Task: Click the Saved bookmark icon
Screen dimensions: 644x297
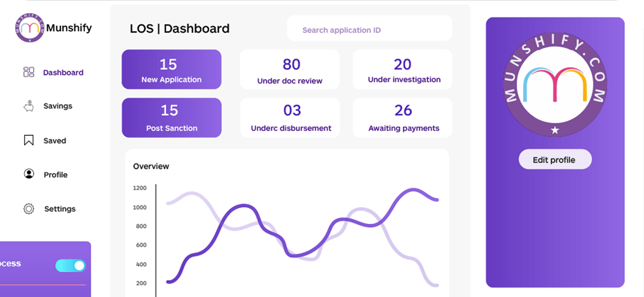Action: point(29,140)
